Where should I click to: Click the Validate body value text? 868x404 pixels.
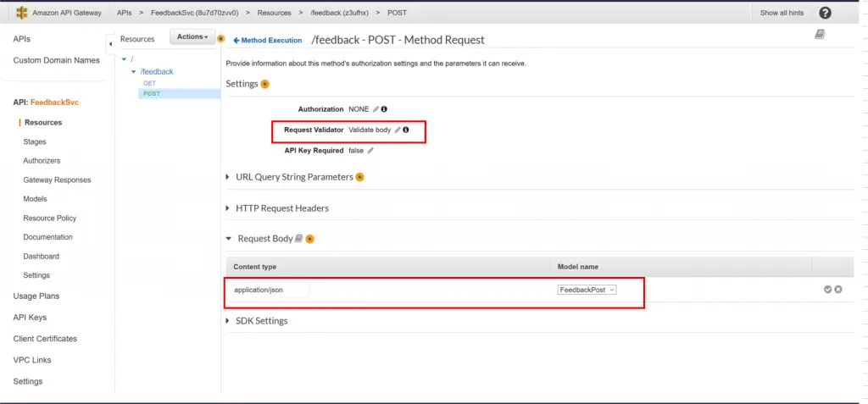click(x=370, y=130)
